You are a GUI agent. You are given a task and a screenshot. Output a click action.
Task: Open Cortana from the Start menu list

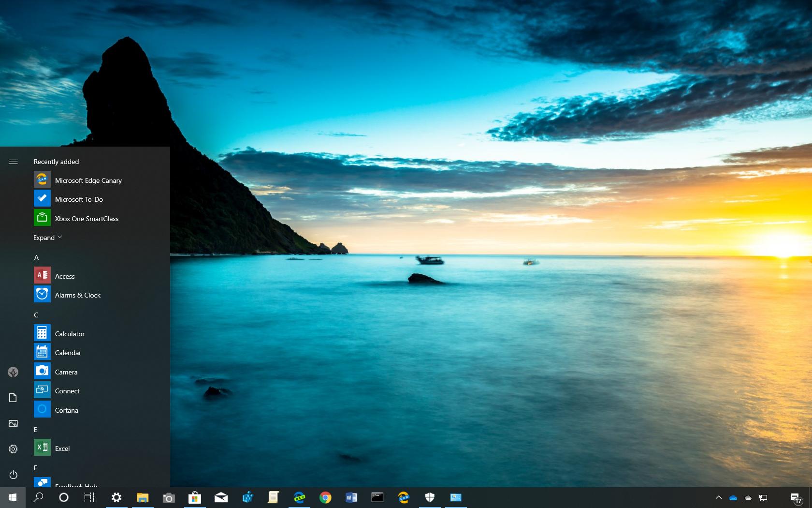[66, 410]
